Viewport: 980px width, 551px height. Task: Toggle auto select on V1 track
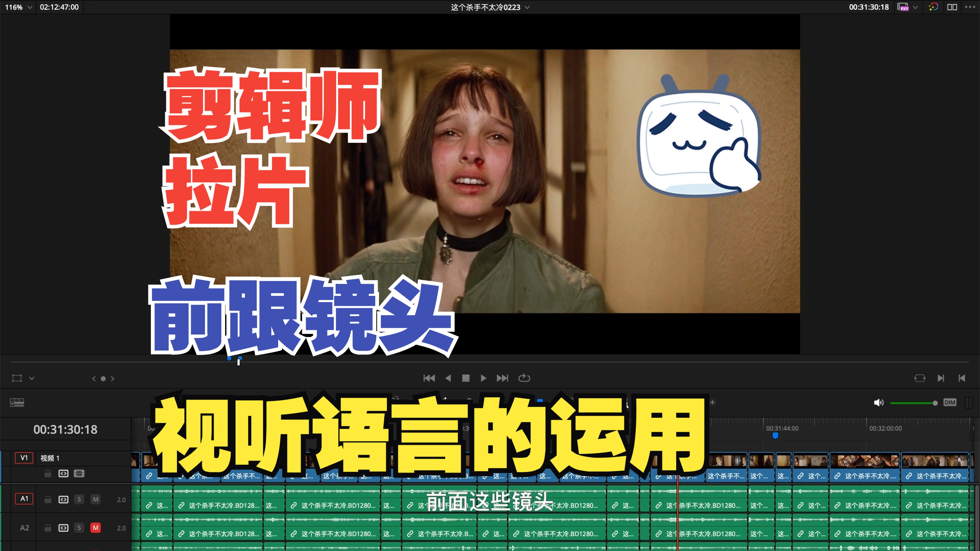coord(64,473)
